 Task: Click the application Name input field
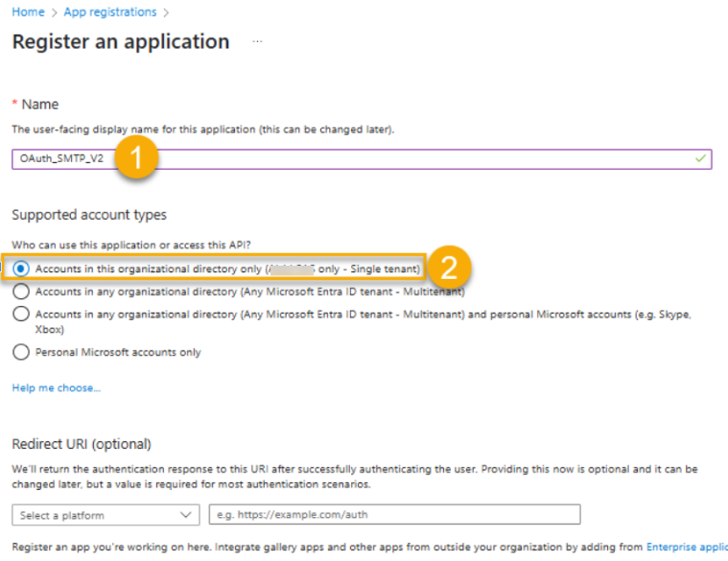tap(362, 159)
